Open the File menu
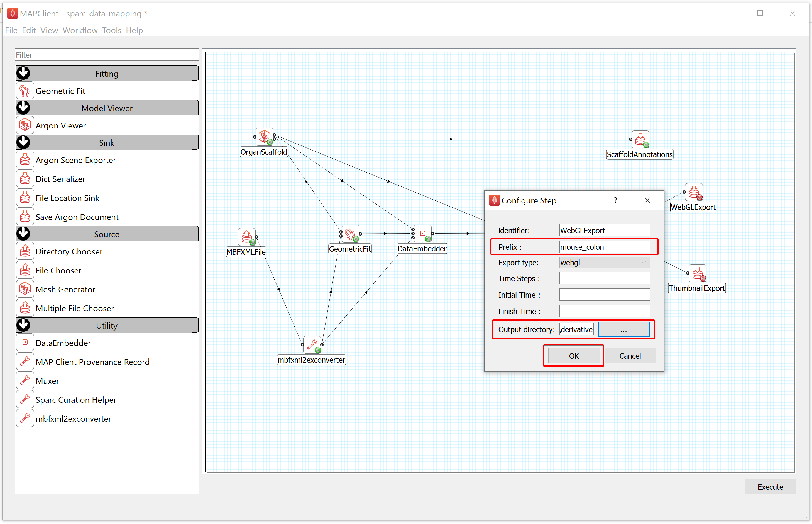 tap(11, 30)
